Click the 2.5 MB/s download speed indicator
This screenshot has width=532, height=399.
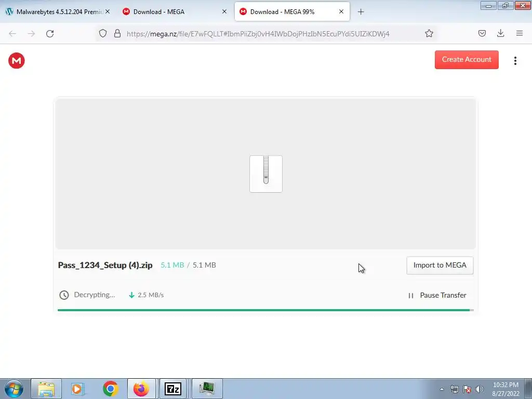point(146,295)
